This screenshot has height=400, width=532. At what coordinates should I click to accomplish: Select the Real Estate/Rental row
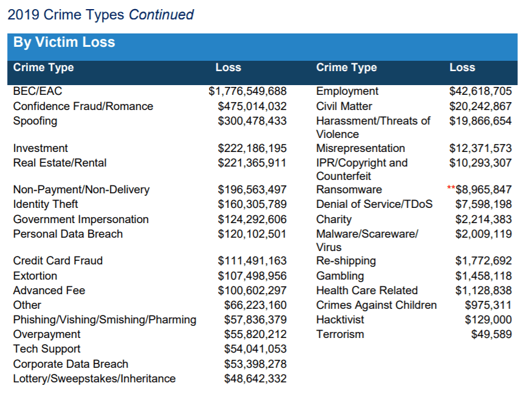point(60,163)
